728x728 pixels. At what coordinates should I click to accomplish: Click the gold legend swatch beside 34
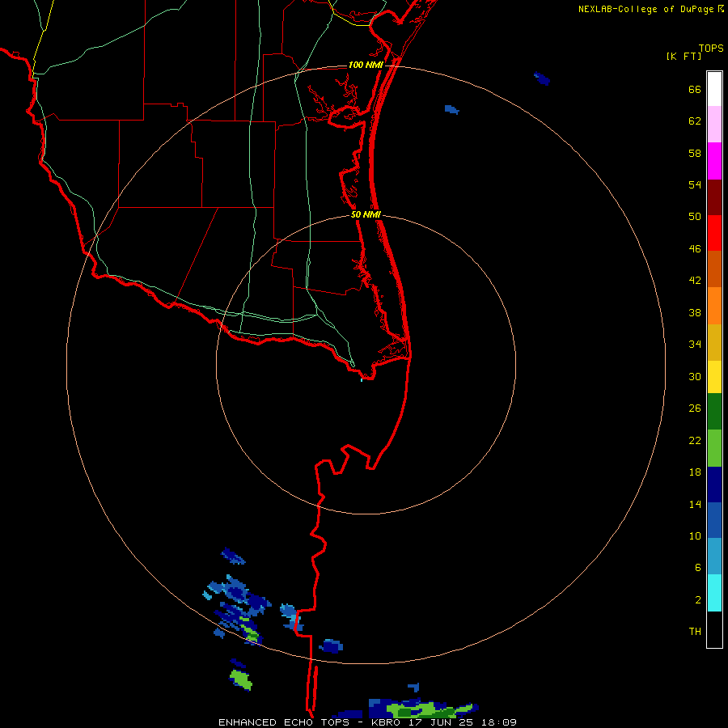tap(714, 342)
